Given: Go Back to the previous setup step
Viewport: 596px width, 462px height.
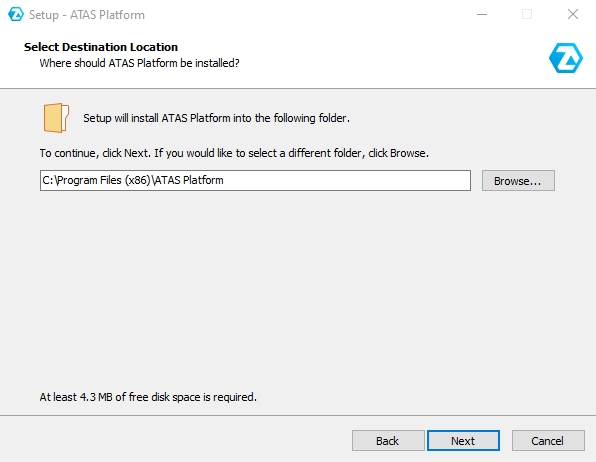Looking at the screenshot, I should 388,441.
